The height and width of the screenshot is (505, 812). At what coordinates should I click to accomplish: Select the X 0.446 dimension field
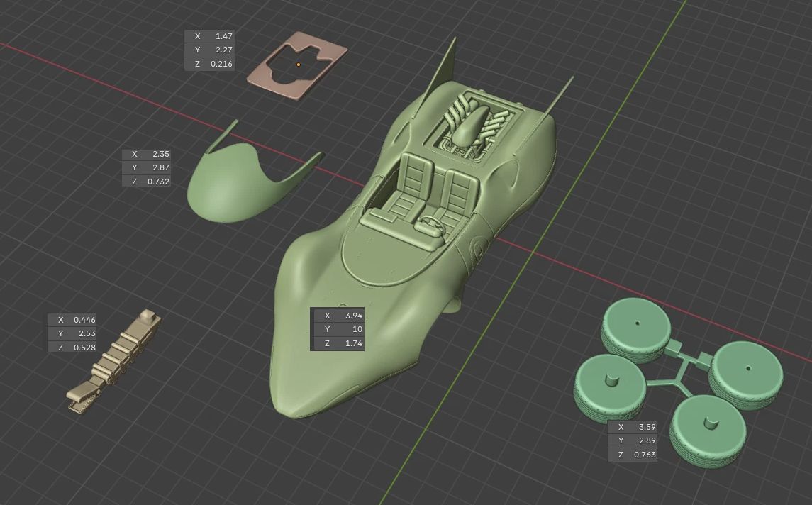(72, 320)
